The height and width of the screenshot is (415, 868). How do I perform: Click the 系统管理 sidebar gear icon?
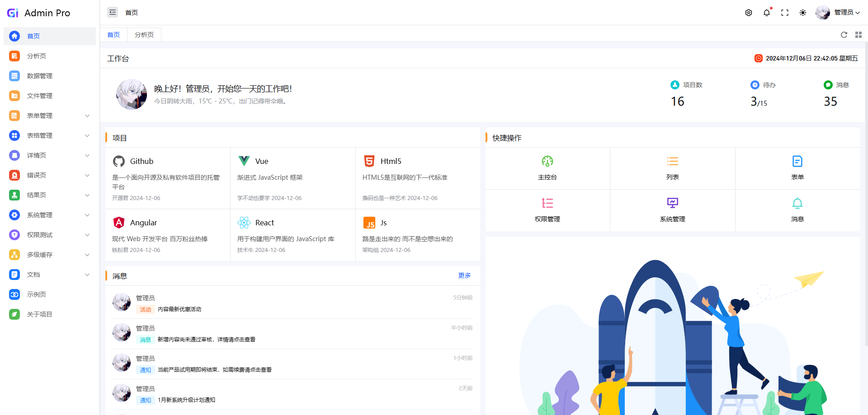coord(14,215)
